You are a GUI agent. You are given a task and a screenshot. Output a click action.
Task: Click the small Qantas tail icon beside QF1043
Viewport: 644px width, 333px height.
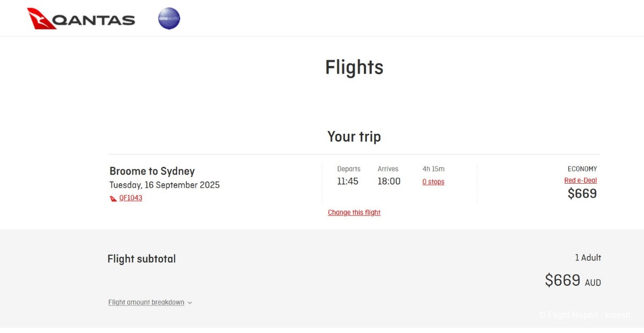click(113, 199)
